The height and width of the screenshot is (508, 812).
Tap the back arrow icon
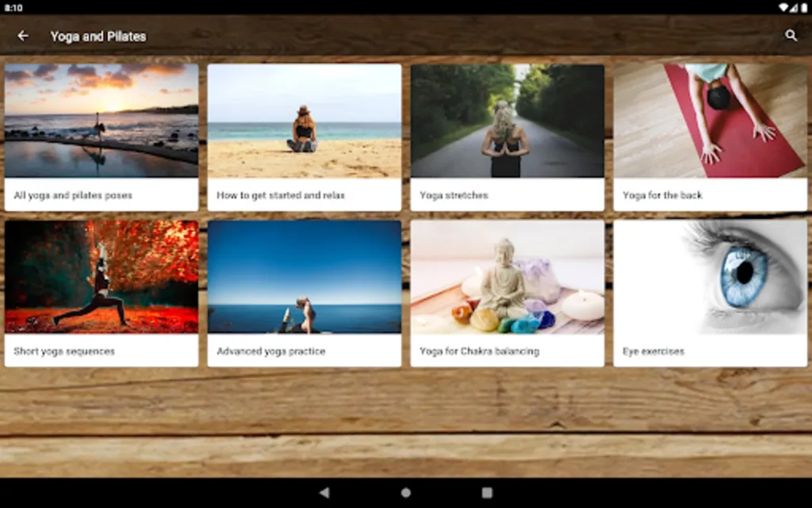23,36
